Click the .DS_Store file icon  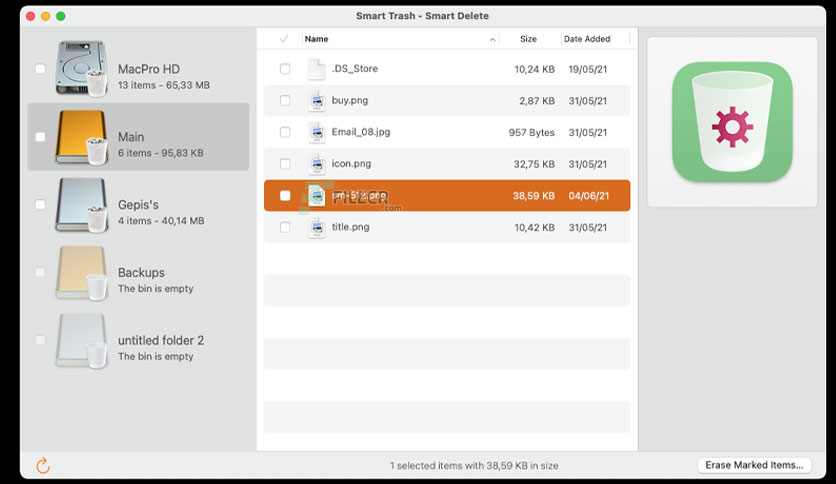pyautogui.click(x=317, y=69)
